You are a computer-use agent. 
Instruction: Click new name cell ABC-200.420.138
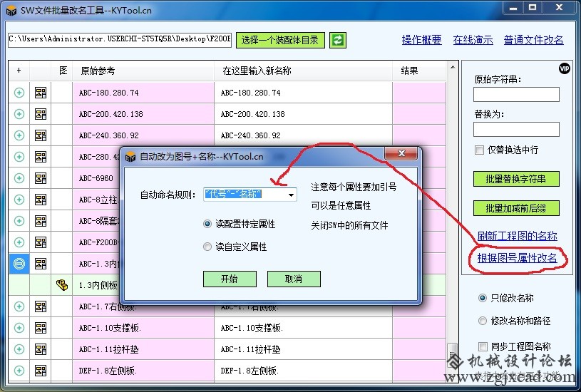pos(303,114)
